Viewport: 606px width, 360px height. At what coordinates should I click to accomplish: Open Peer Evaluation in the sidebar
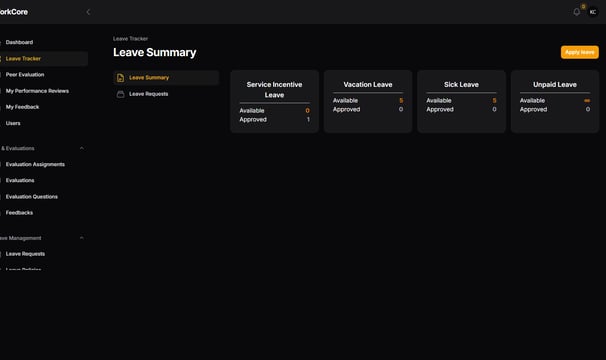[25, 75]
